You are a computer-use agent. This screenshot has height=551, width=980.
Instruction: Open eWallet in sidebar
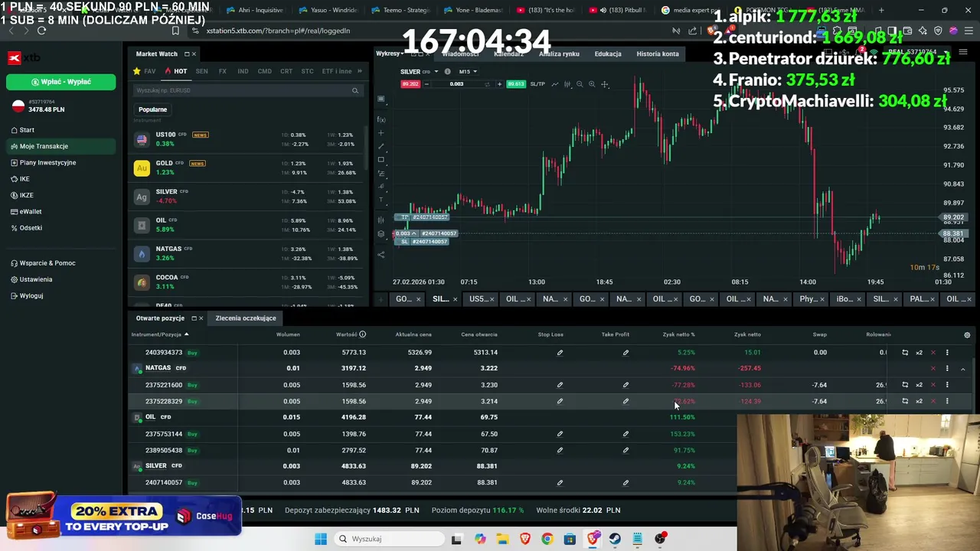click(x=31, y=211)
